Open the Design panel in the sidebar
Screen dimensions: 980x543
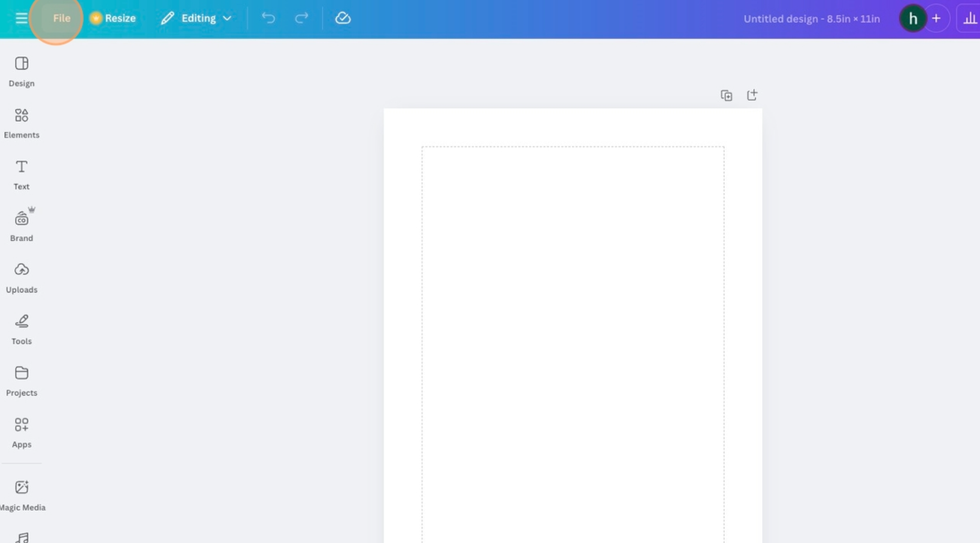22,71
